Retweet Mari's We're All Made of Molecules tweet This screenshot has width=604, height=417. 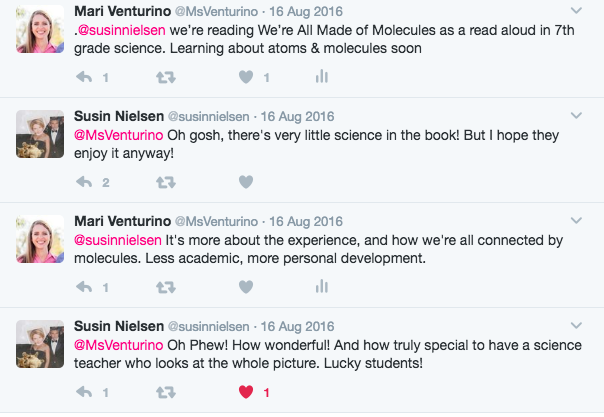coord(166,77)
